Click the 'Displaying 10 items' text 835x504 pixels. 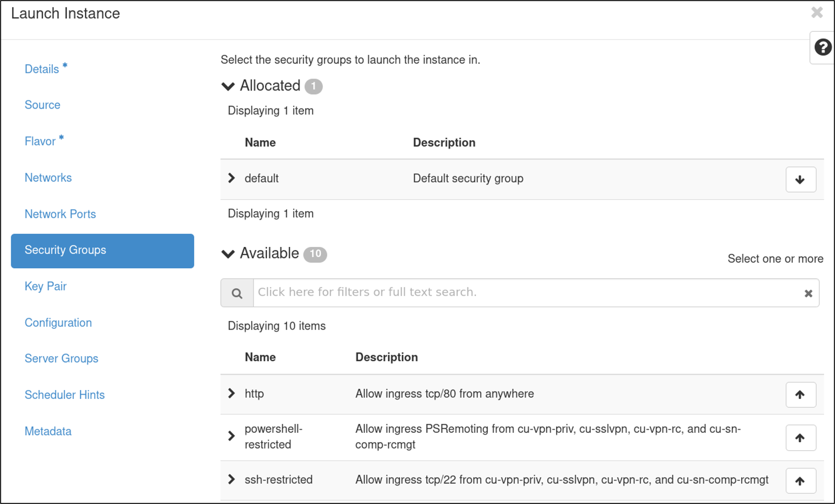[277, 326]
